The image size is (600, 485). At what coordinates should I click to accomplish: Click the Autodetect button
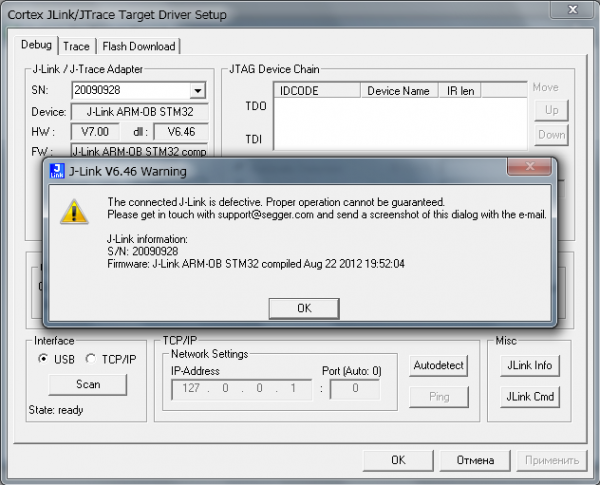[x=439, y=366]
